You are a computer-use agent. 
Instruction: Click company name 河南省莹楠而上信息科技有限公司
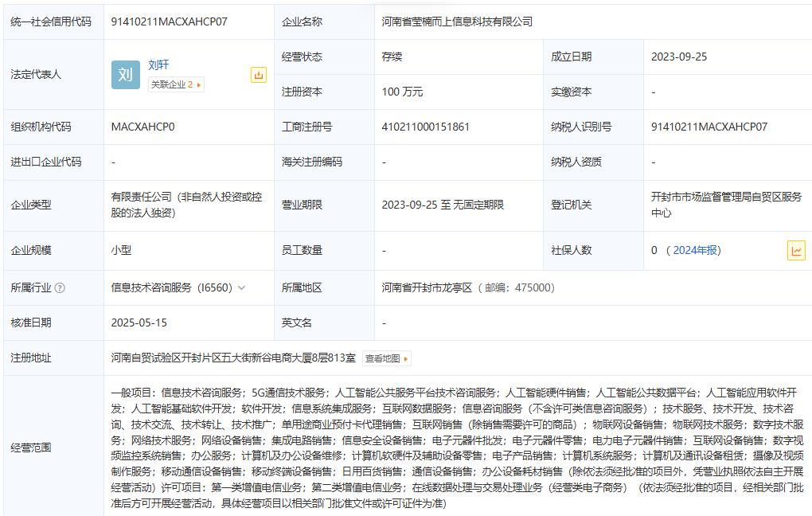(457, 21)
